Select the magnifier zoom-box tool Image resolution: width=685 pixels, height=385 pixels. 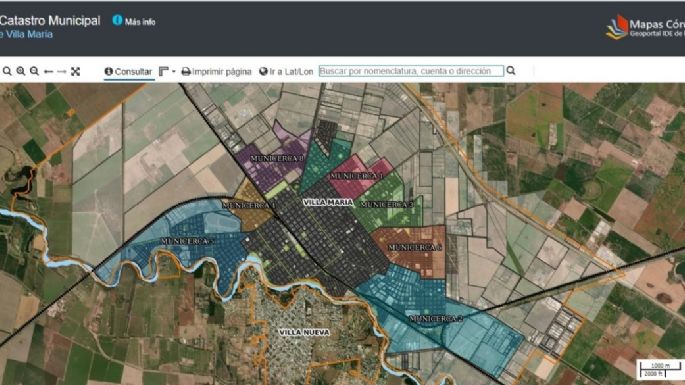pyautogui.click(x=7, y=71)
